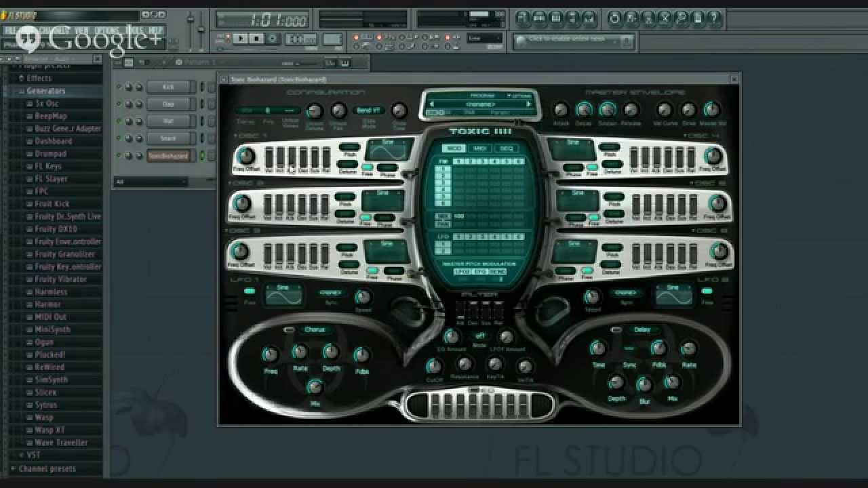Switch to the SEQ tab in Toxic
Screen dimensions: 868x488
click(505, 148)
